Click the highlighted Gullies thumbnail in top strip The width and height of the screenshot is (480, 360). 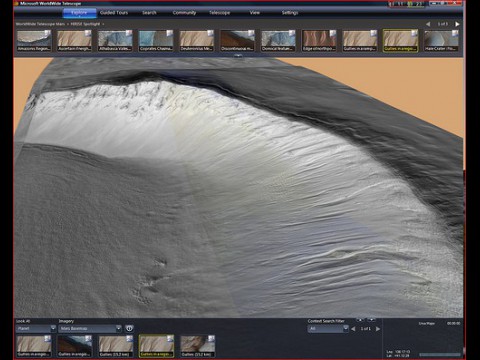point(400,41)
